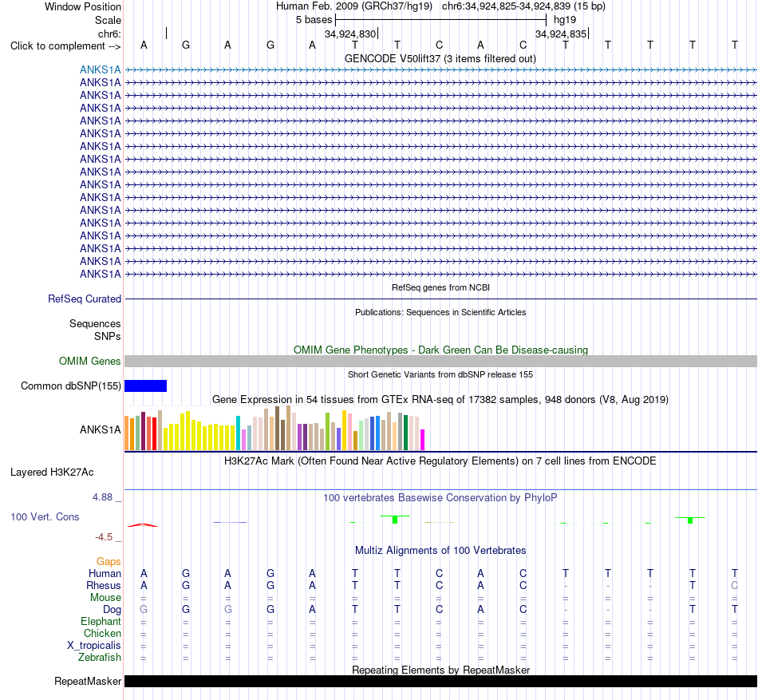Click the orange Gaps label
The image size is (758, 700).
(x=109, y=561)
